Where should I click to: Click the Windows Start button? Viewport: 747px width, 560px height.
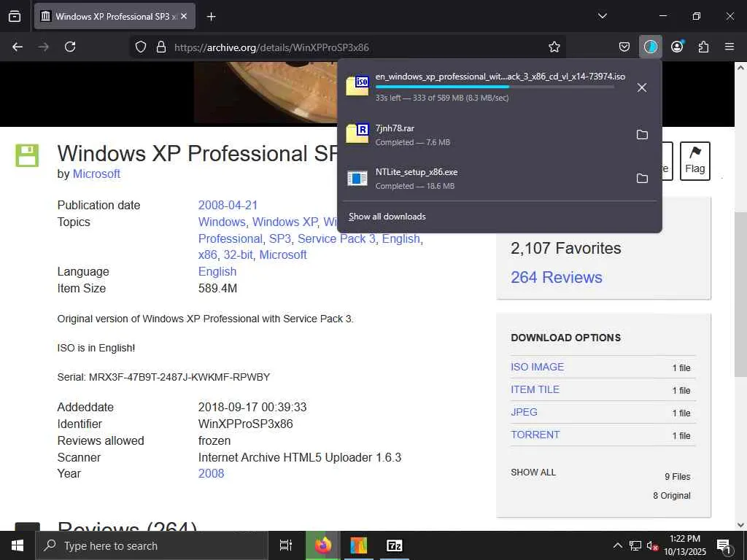pyautogui.click(x=18, y=545)
